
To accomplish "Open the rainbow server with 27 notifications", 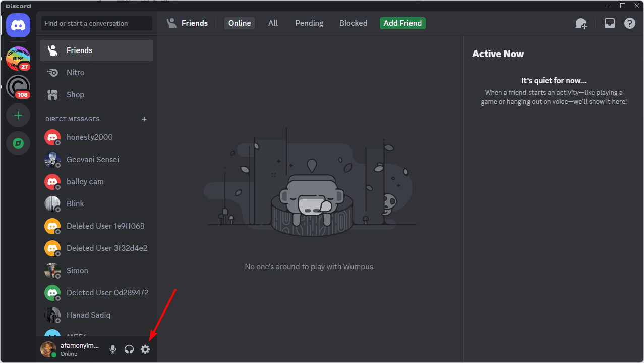I will coord(18,59).
